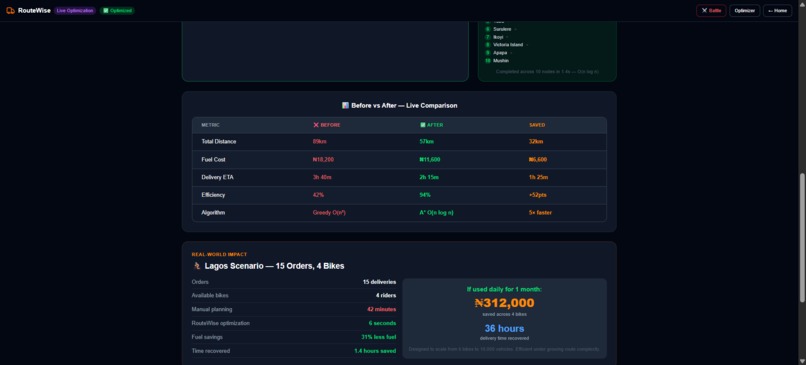The image size is (806, 365).
Task: Select the Apapa route stop
Action: click(500, 52)
